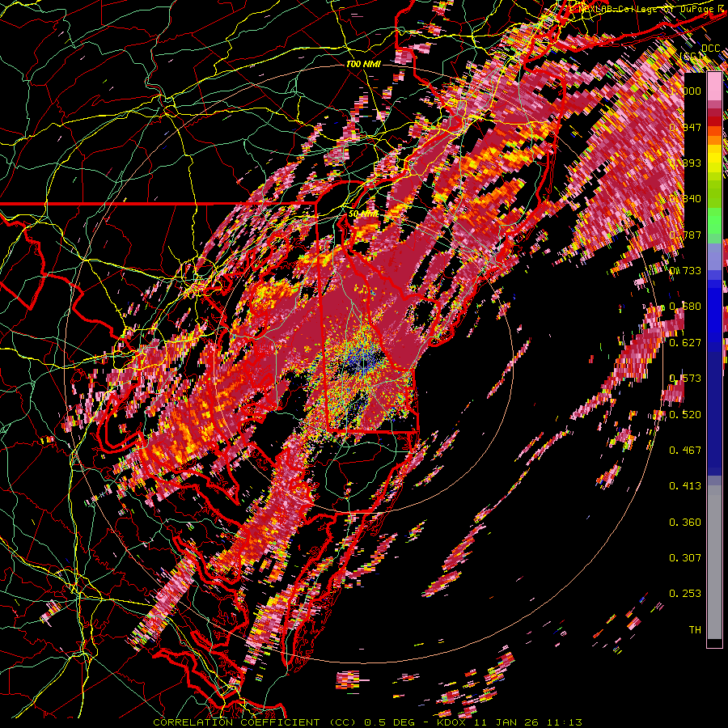Click the 50 NMI range ring label
The image size is (728, 728).
click(x=363, y=214)
